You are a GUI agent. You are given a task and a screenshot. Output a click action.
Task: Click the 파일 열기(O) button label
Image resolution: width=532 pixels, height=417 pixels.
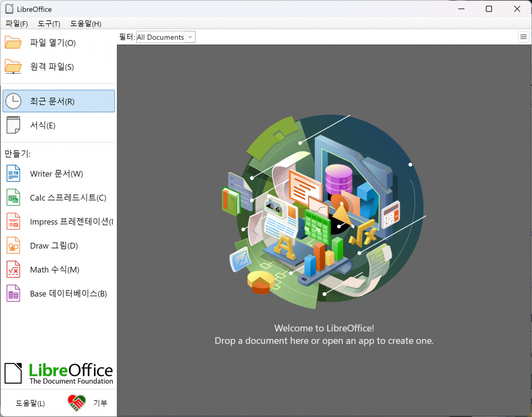52,43
